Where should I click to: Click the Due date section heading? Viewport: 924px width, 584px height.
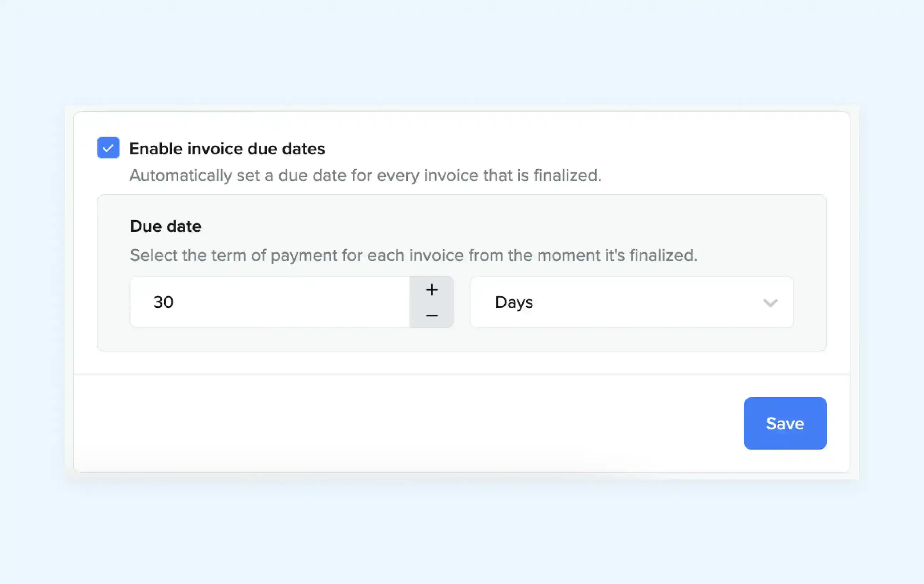point(165,226)
